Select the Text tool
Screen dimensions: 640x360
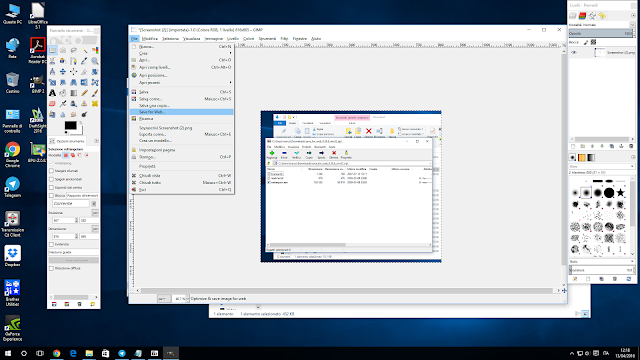coord(52,93)
